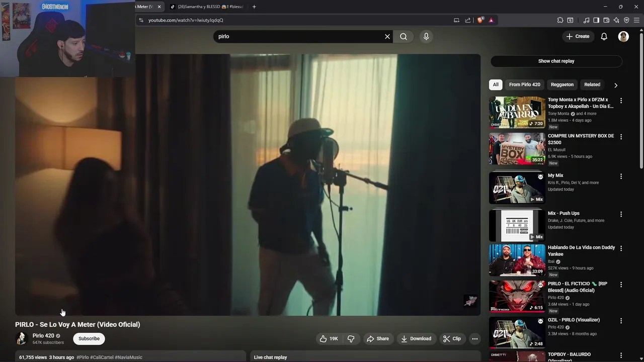Open options for TOPBOY - BALURDO video
This screenshot has height=362, width=644.
tap(621, 355)
